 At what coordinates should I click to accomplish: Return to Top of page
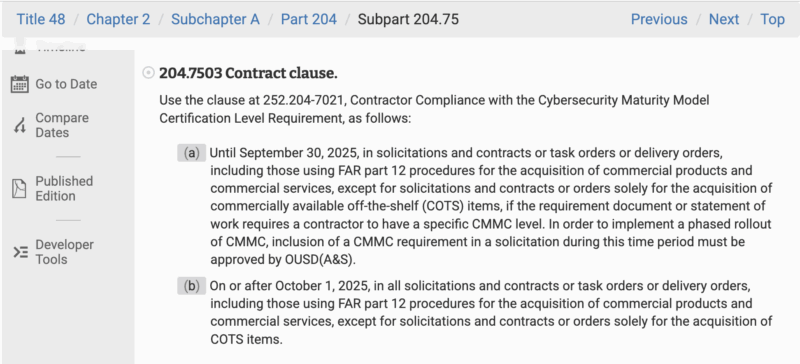[x=772, y=19]
